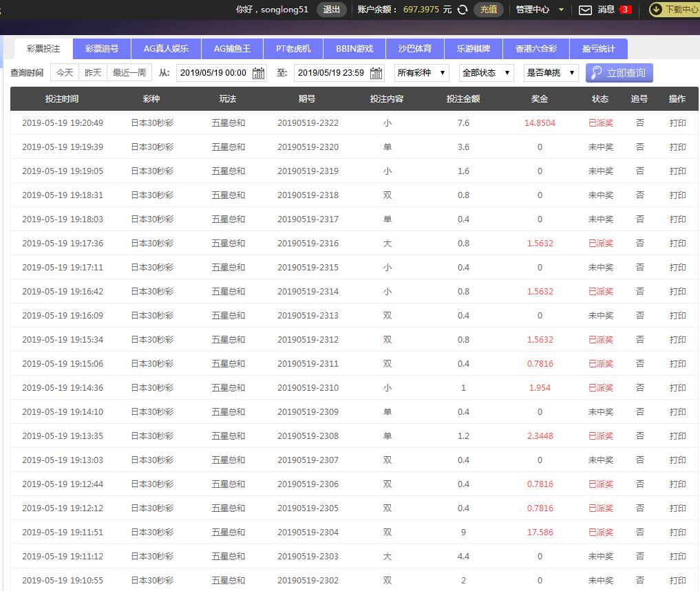Click the balance refresh icon

pos(463,10)
